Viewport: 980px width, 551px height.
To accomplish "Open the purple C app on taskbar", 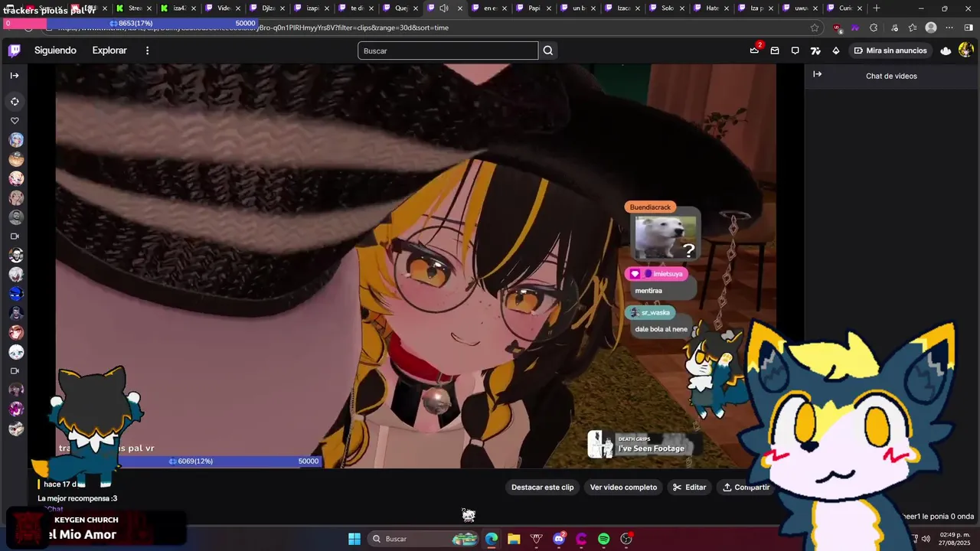I will click(581, 539).
